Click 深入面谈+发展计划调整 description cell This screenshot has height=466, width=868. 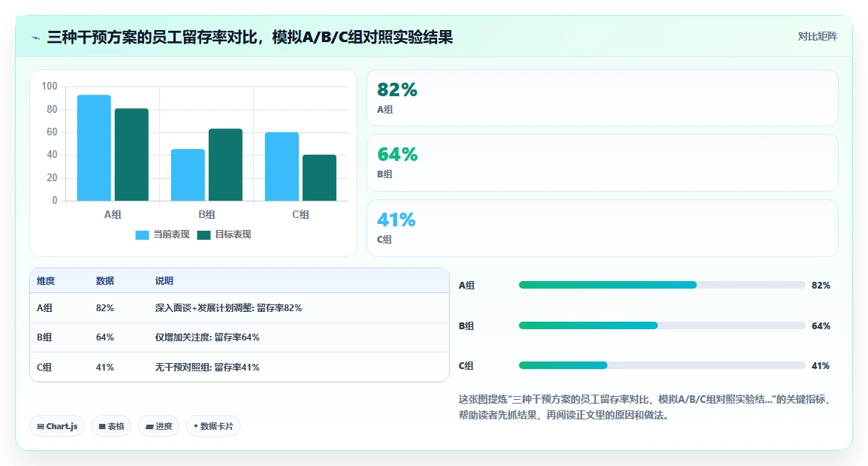228,308
